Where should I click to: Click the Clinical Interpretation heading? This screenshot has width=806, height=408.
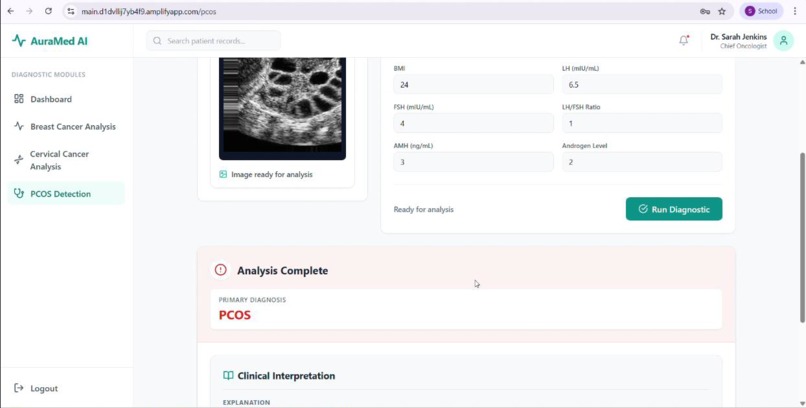286,376
